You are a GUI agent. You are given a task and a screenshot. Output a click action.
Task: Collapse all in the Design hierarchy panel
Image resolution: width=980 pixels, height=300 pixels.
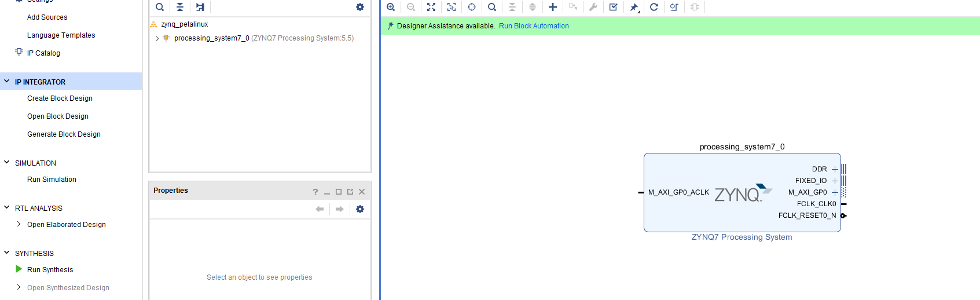click(x=180, y=7)
